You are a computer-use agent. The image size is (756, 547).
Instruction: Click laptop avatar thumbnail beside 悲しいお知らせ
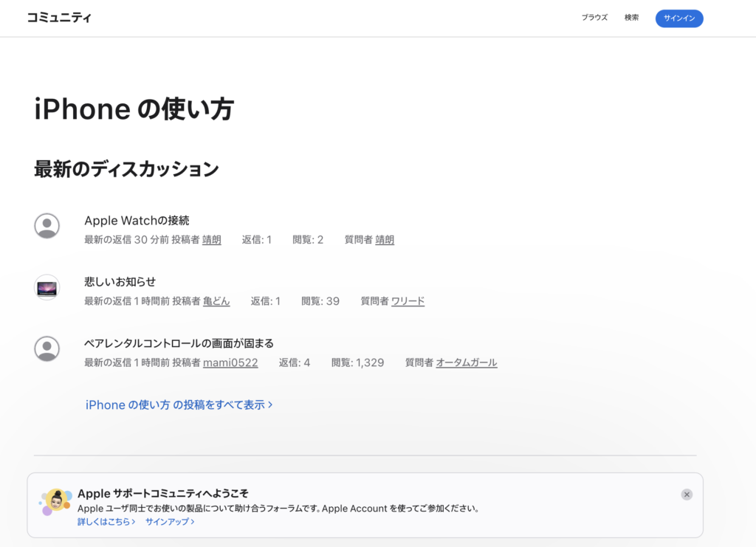tap(47, 287)
